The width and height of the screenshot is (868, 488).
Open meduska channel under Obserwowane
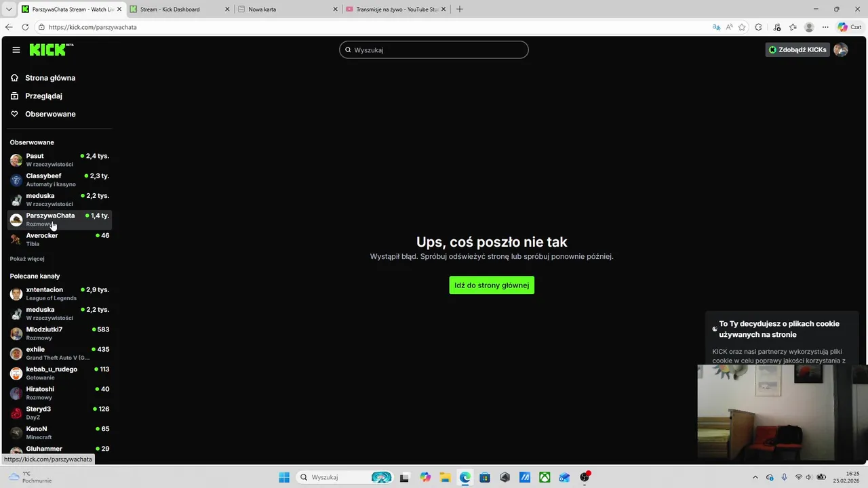(x=60, y=199)
